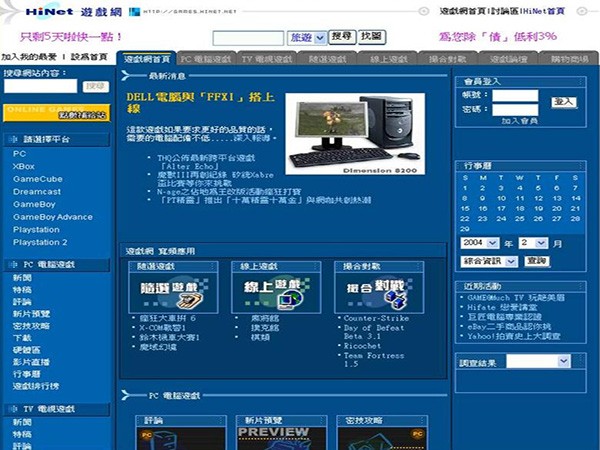Open the 線上遊戲 banner image
600x450 pixels.
(x=276, y=292)
